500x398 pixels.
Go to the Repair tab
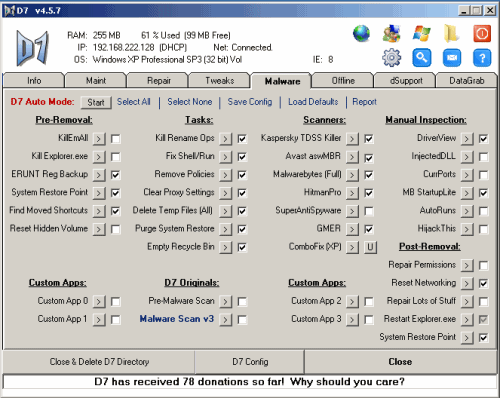pos(159,81)
